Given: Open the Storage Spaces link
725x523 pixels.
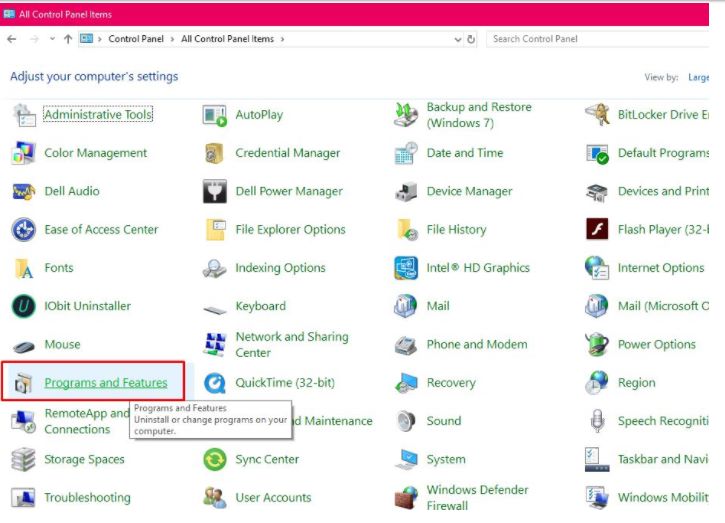Looking at the screenshot, I should pos(84,459).
